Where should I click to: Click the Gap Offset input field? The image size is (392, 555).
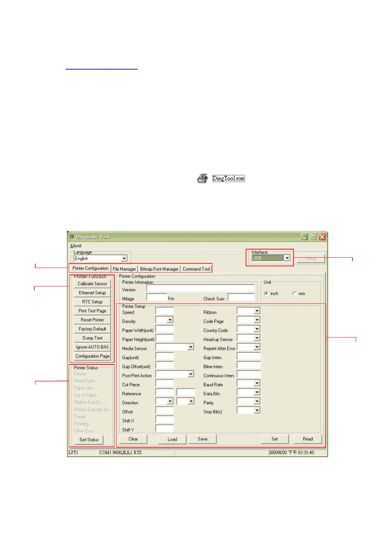pos(164,365)
